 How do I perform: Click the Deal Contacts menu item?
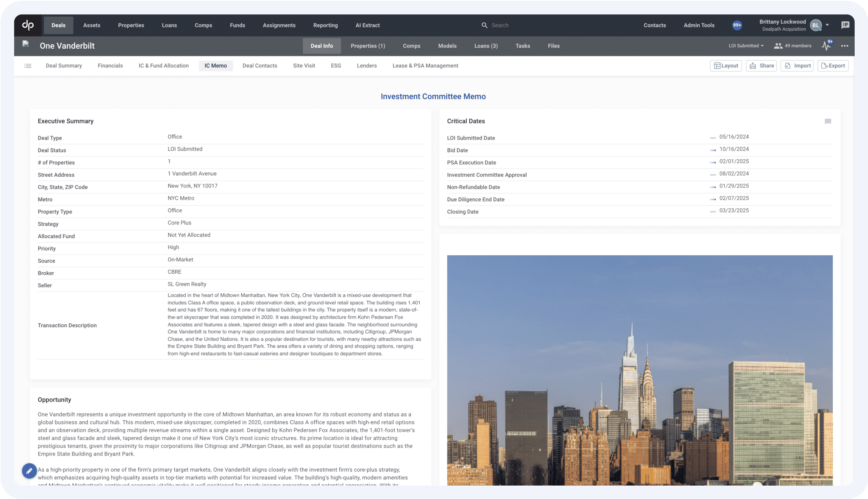pos(259,66)
